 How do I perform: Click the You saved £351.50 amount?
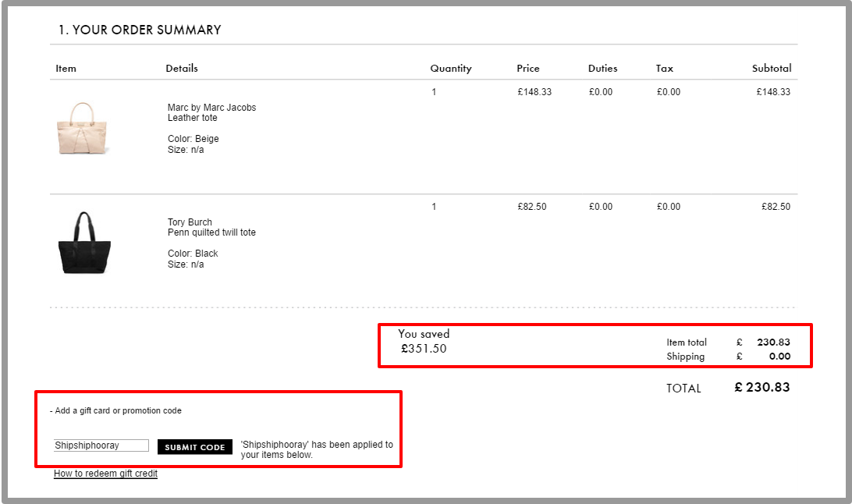(424, 349)
